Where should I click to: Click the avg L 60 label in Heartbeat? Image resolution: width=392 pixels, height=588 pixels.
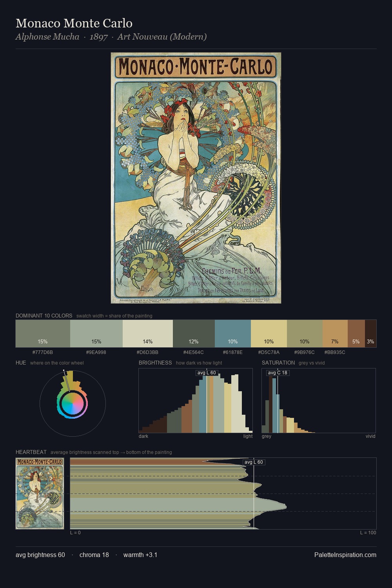click(254, 462)
